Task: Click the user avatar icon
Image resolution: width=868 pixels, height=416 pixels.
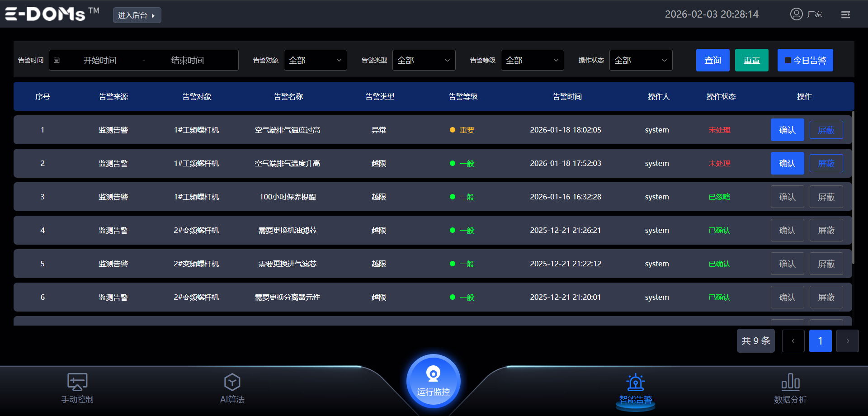Action: click(x=796, y=14)
